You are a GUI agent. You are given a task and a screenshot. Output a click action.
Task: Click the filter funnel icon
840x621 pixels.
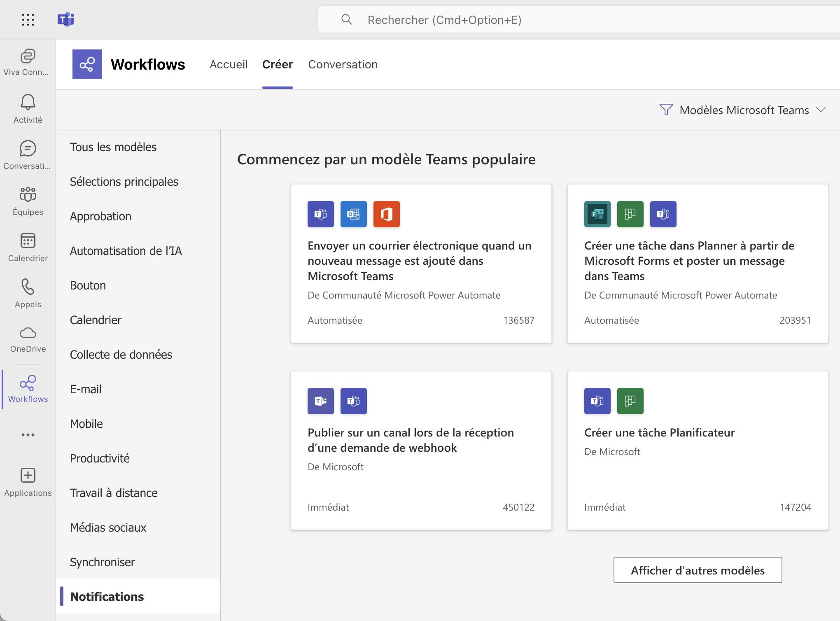(x=666, y=110)
